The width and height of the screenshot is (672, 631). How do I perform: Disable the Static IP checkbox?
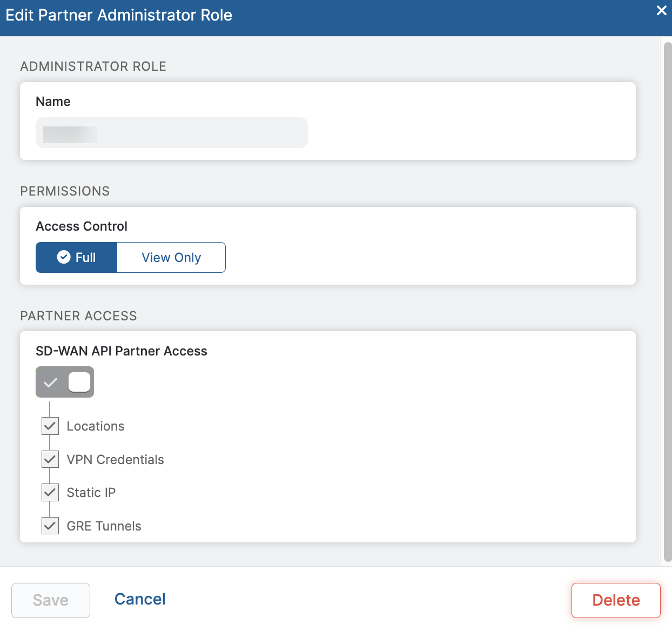(50, 493)
